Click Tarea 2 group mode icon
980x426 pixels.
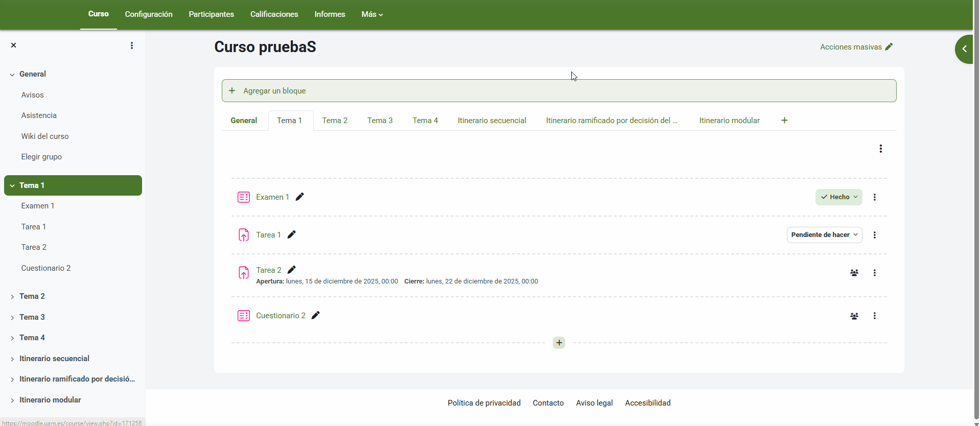tap(854, 273)
